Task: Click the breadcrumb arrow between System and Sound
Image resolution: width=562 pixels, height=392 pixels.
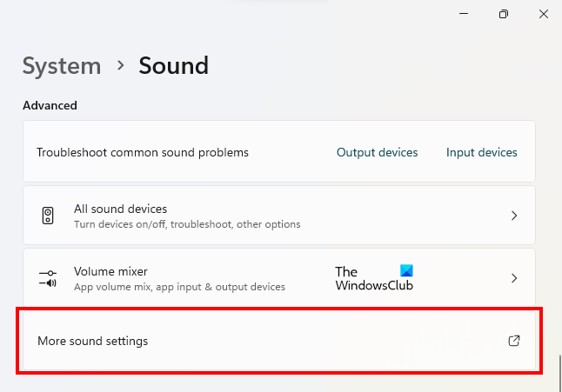Action: point(120,65)
